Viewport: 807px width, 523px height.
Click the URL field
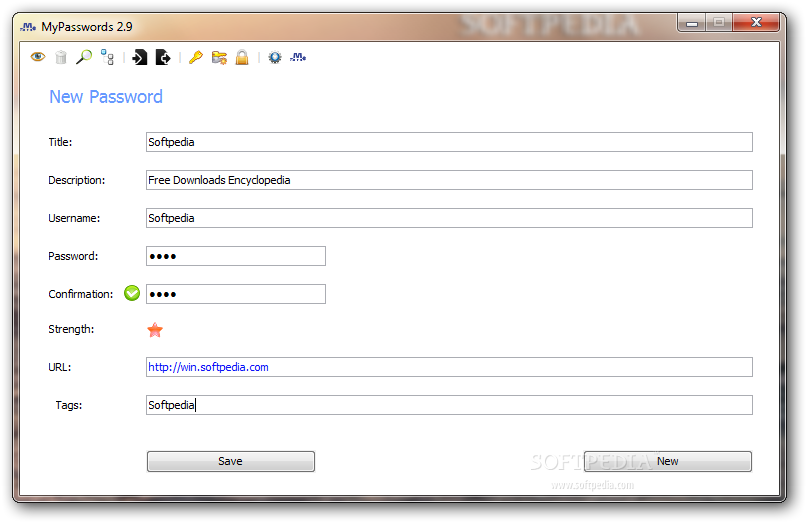[449, 367]
